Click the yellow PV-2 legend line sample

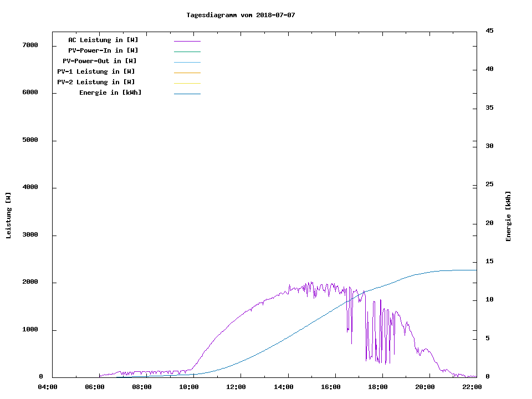coord(187,83)
